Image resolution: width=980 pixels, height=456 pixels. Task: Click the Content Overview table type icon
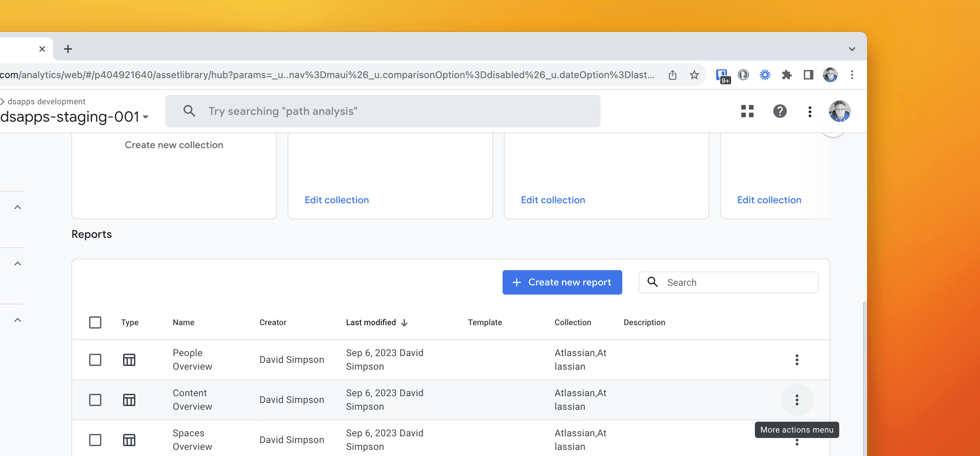(x=129, y=400)
